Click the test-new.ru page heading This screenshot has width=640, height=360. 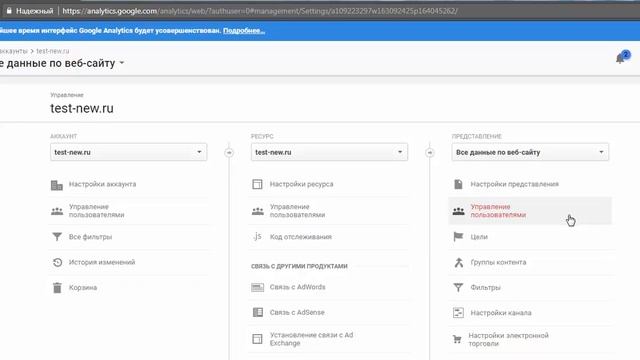coord(82,108)
